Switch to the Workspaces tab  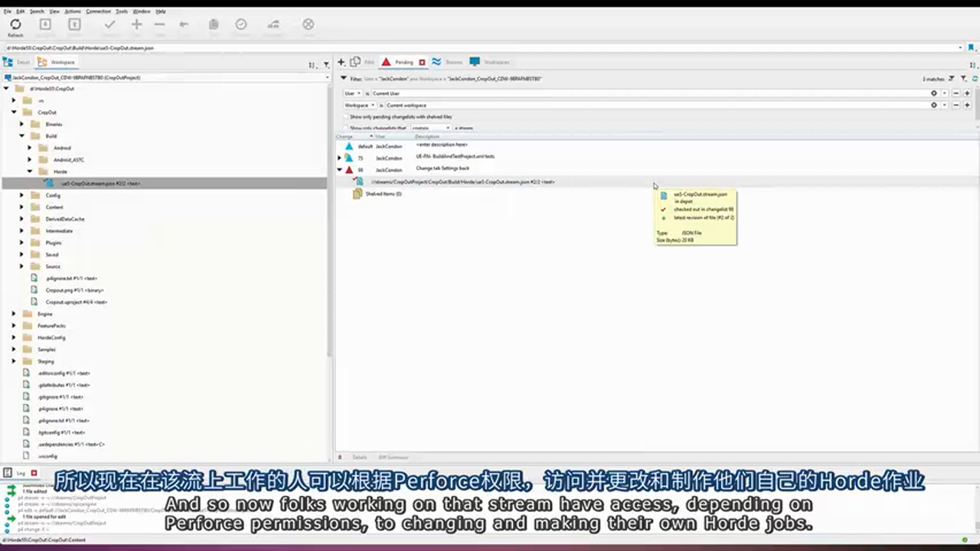[490, 62]
